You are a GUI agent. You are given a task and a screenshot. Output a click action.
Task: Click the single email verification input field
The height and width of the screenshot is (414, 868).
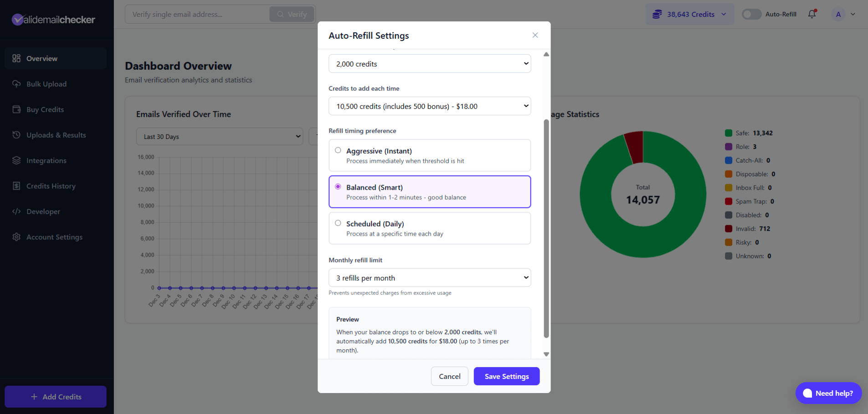coord(197,14)
